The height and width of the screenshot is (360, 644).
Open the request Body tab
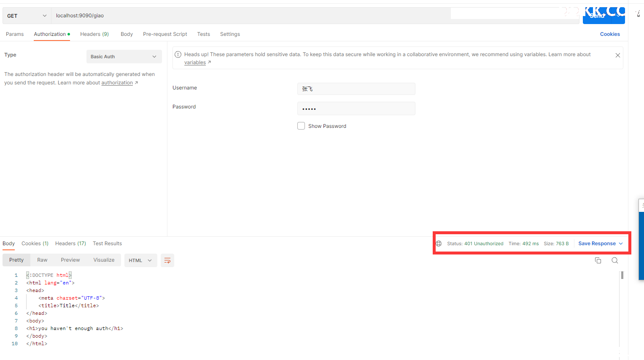127,34
